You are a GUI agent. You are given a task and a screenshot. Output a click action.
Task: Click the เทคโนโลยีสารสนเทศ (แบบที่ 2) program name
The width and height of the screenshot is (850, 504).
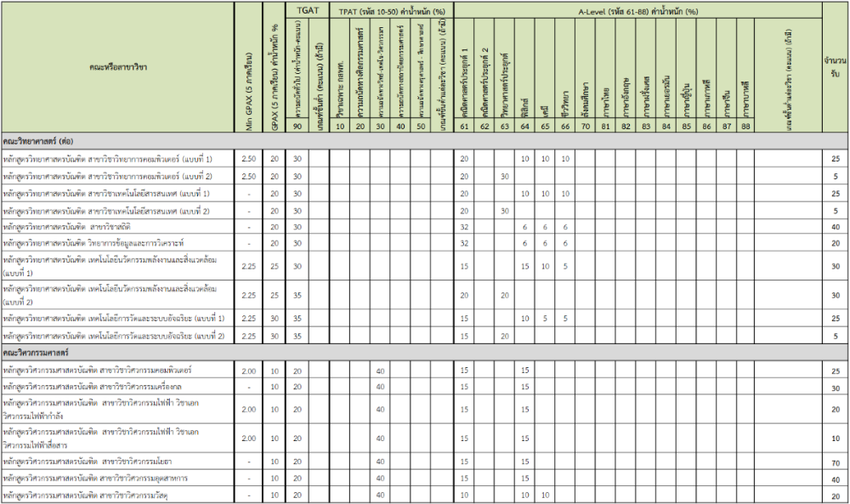click(106, 210)
